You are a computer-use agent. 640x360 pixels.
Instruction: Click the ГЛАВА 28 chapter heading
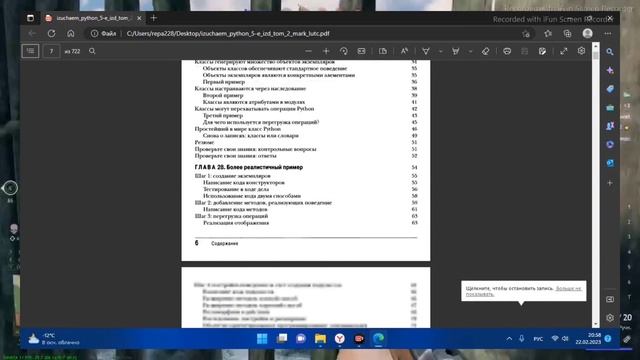pyautogui.click(x=249, y=167)
